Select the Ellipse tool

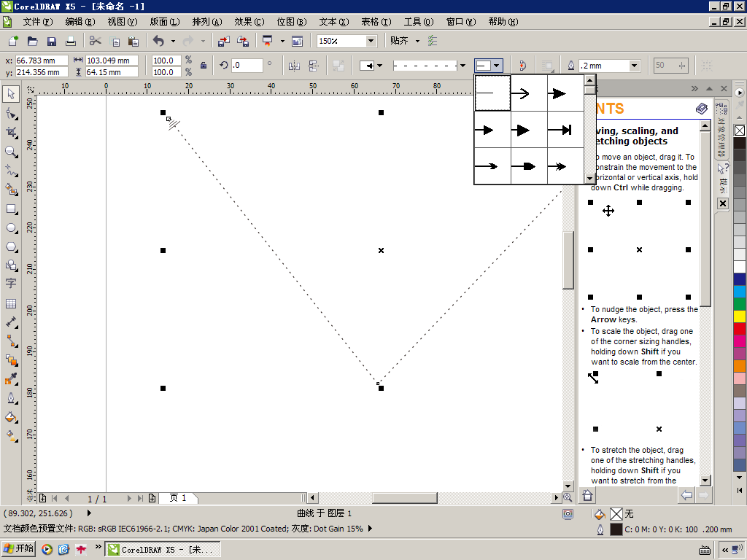(x=11, y=228)
